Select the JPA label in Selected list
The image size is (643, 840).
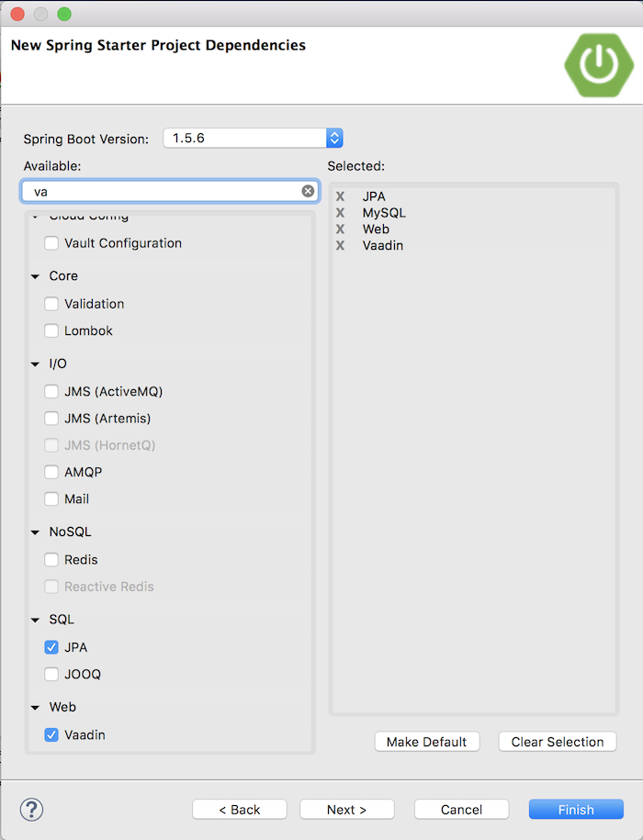tap(374, 196)
